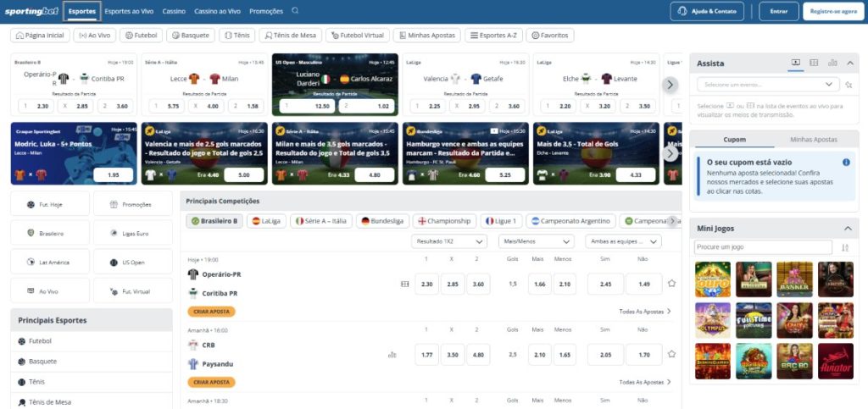Select the Cupom tab
868x409 pixels.
point(735,140)
